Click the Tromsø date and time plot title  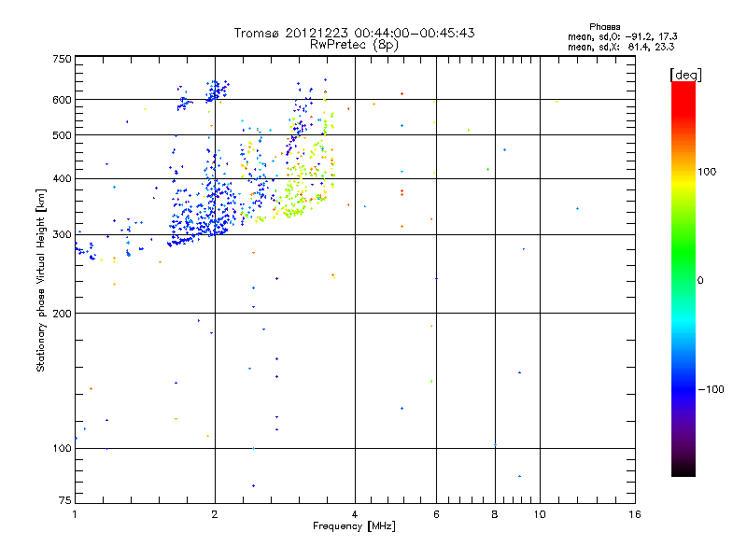click(354, 33)
